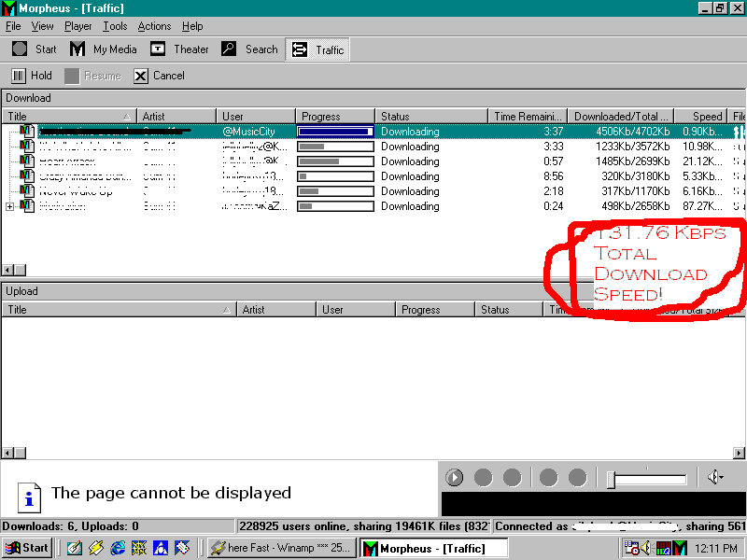Click the progress bar of the 8:56 remaining download
The height and width of the screenshot is (560, 747).
point(335,176)
